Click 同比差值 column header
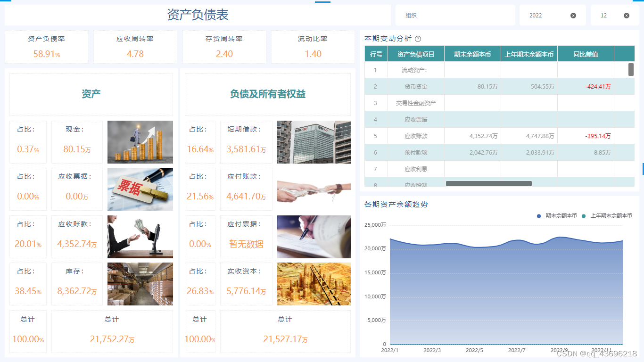Image resolution: width=644 pixels, height=362 pixels. (586, 54)
